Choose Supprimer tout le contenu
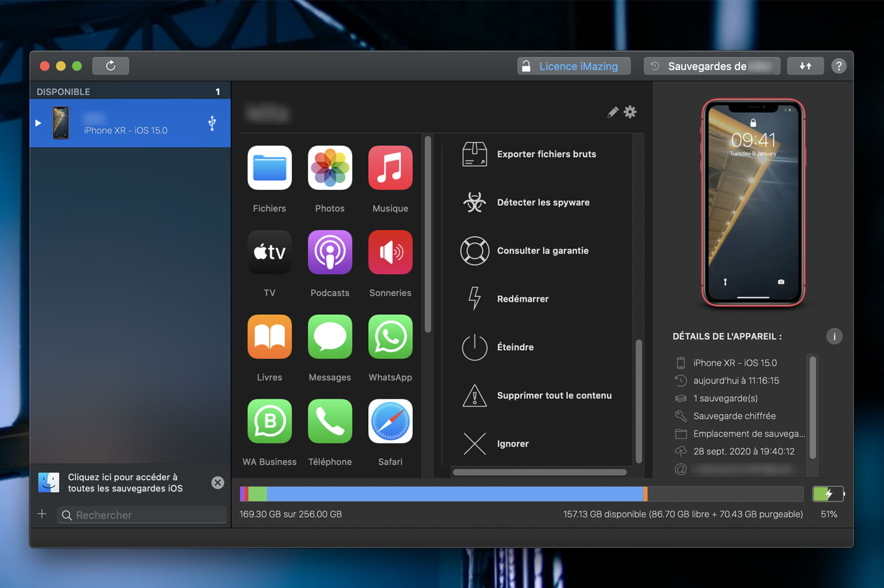Viewport: 884px width, 588px height. pos(537,396)
